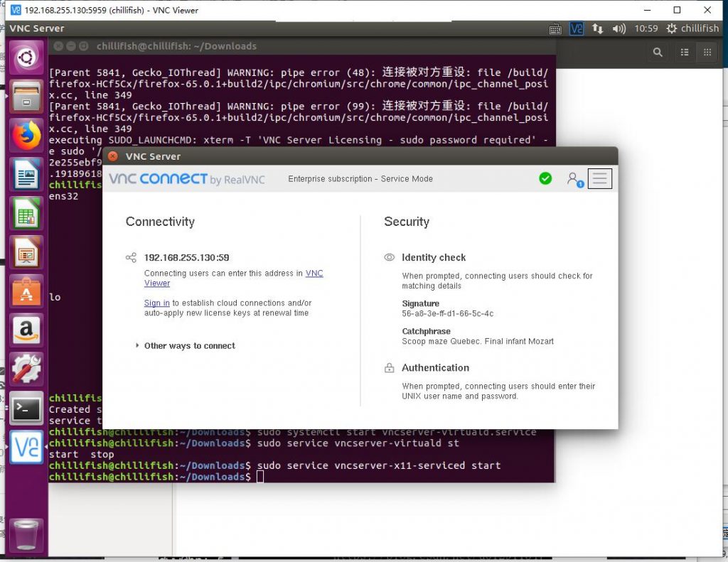Click the share icon beside the IP address
The image size is (728, 562).
pyautogui.click(x=131, y=258)
